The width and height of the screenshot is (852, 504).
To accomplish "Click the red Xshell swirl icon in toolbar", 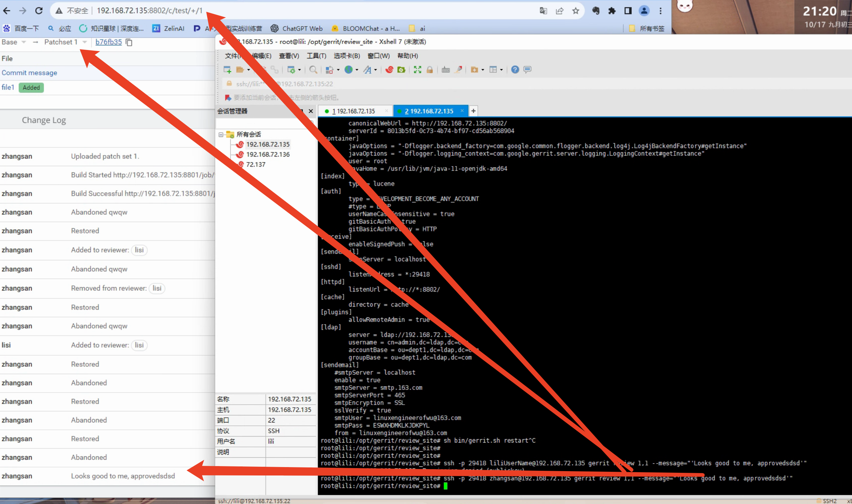I will [389, 69].
